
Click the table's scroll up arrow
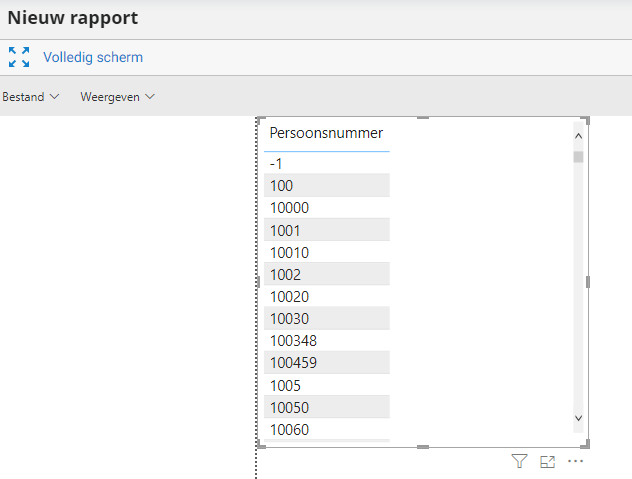(x=578, y=134)
